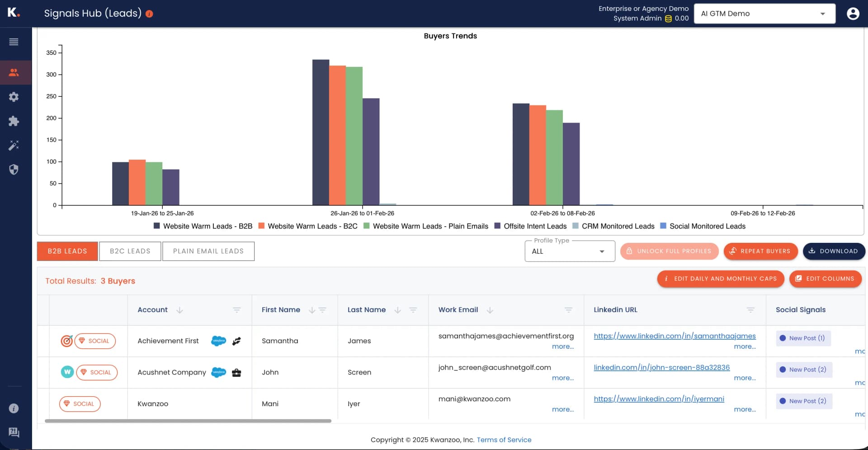Toggle the hamburger menu in the sidebar
Viewport: 868px width, 450px height.
[14, 42]
